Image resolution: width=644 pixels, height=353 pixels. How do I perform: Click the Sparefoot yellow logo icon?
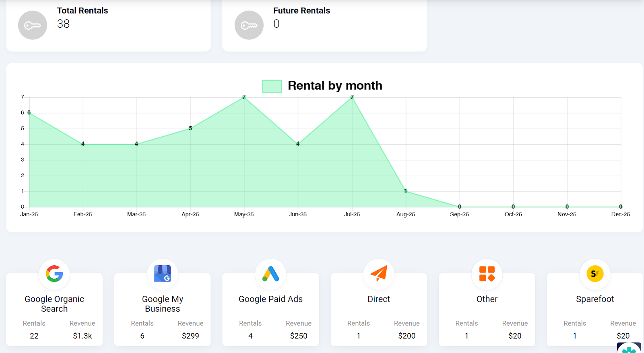(x=595, y=274)
